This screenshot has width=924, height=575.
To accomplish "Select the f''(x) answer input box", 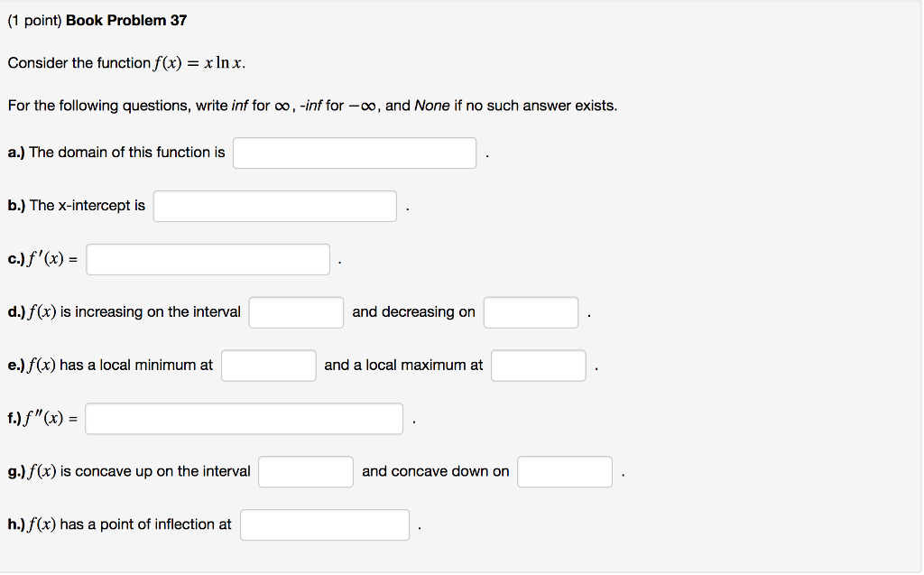I will click(x=244, y=418).
